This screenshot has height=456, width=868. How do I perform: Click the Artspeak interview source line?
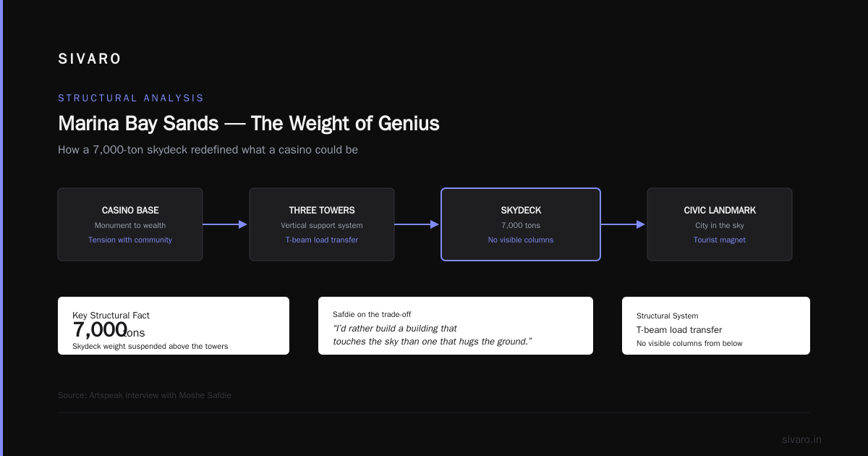[x=145, y=395]
